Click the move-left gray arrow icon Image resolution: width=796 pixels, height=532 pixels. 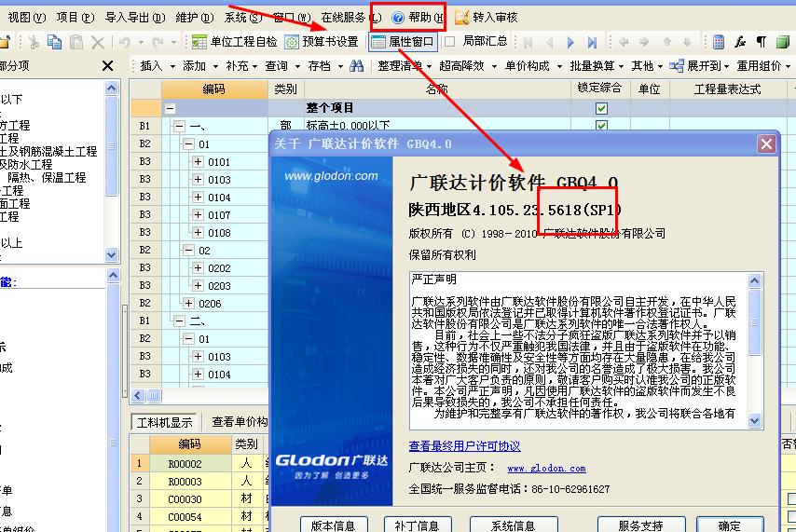(x=624, y=42)
